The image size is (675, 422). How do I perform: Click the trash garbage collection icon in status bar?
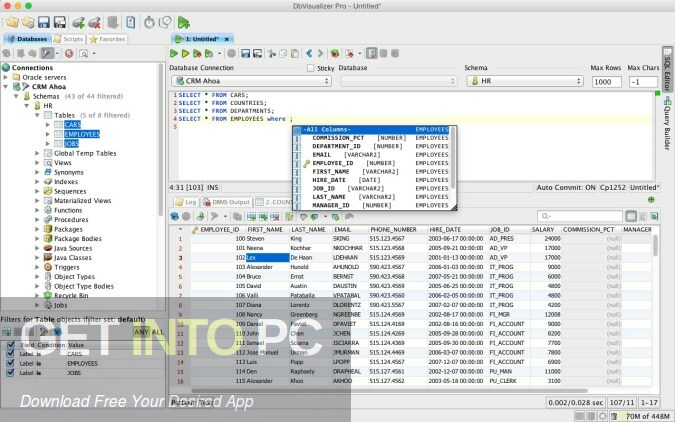tap(614, 416)
